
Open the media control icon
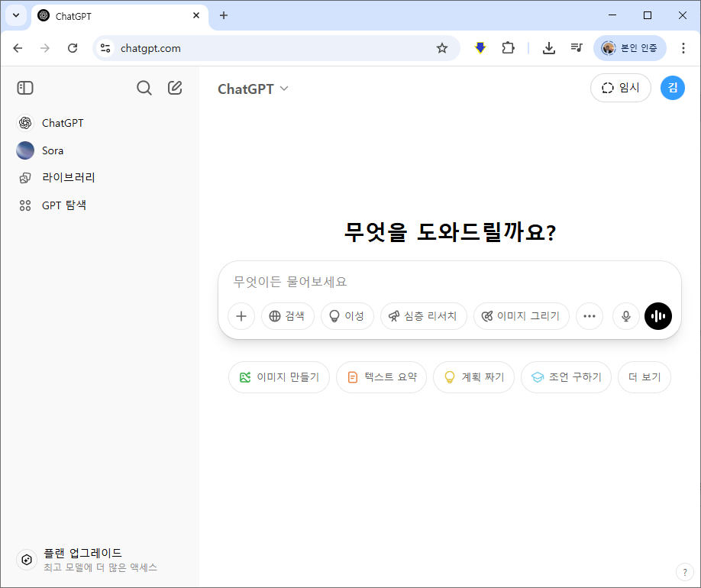coord(577,48)
